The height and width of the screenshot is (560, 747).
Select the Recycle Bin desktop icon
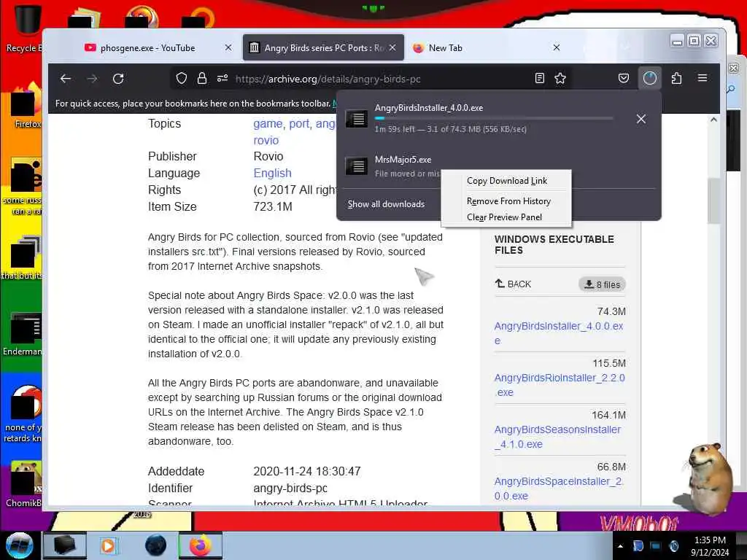pyautogui.click(x=24, y=29)
